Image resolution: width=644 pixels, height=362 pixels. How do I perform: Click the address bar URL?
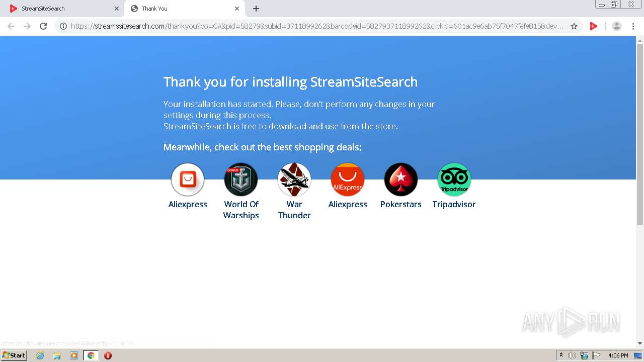[317, 26]
